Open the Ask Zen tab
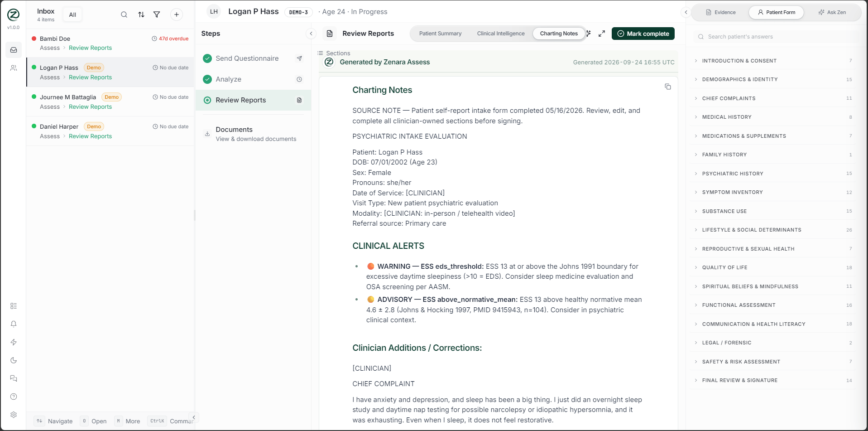Screen dimensions: 868x431 pos(832,12)
